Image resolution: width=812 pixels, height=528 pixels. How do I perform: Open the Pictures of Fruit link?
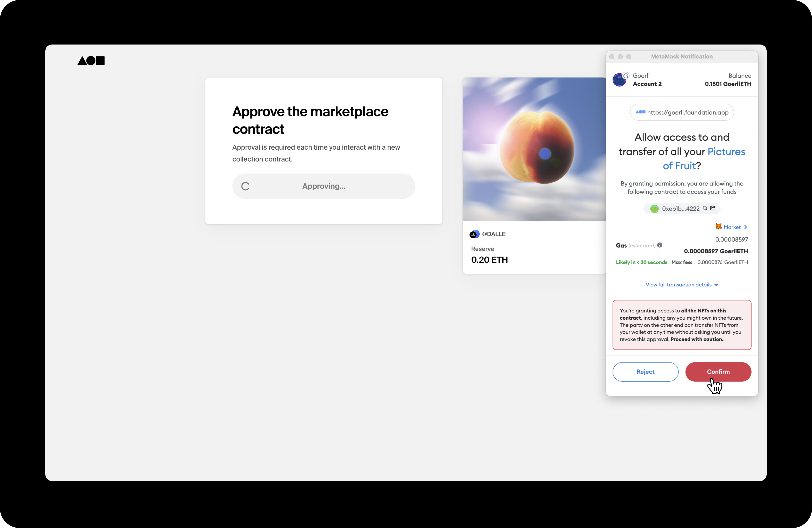click(x=726, y=152)
